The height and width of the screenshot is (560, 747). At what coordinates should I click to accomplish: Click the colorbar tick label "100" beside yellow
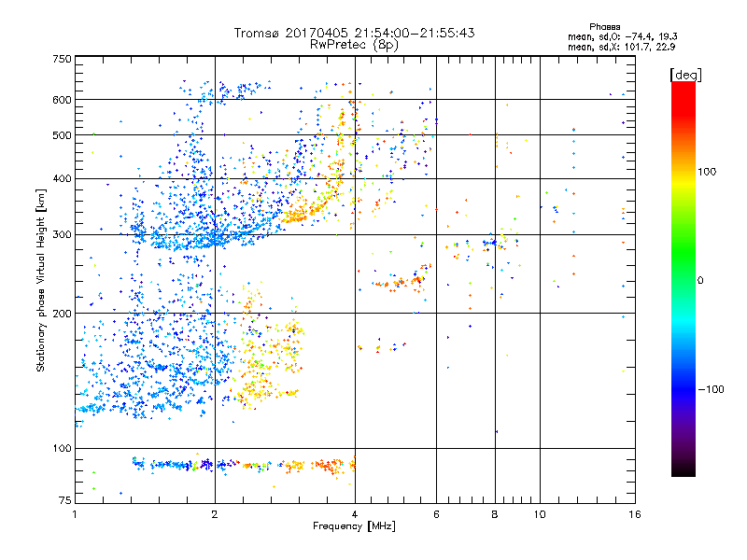point(707,172)
